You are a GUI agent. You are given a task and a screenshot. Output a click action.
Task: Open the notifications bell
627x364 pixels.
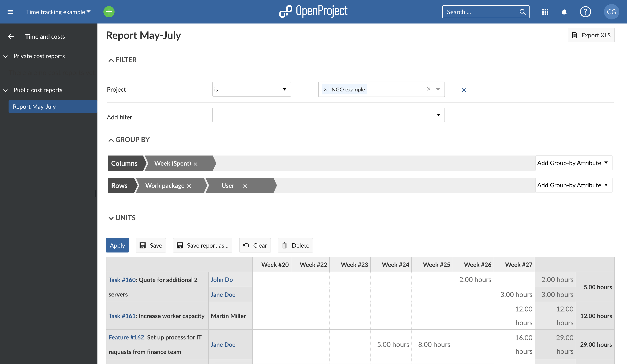point(564,12)
